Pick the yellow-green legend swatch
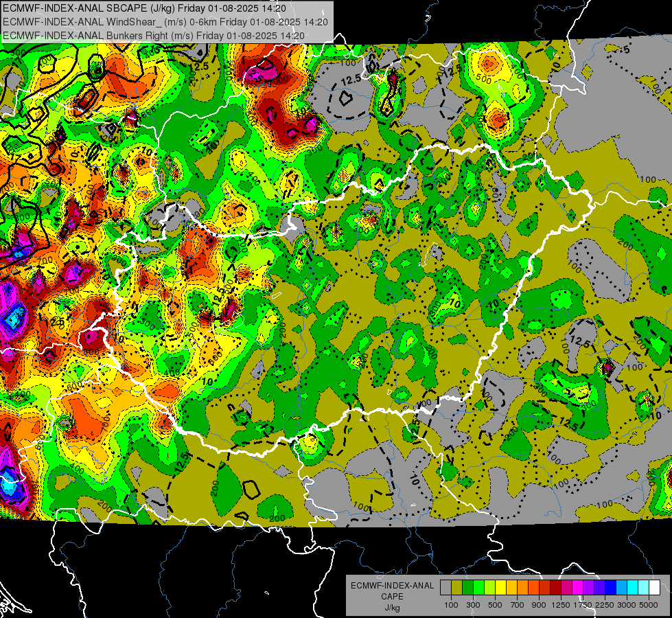672x618 pixels. point(490,588)
